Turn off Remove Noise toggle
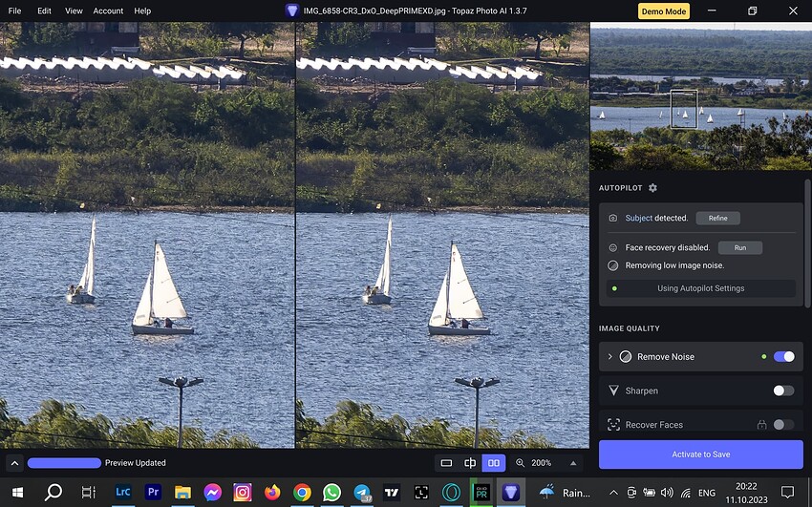Viewport: 812px width, 507px height. 783,356
